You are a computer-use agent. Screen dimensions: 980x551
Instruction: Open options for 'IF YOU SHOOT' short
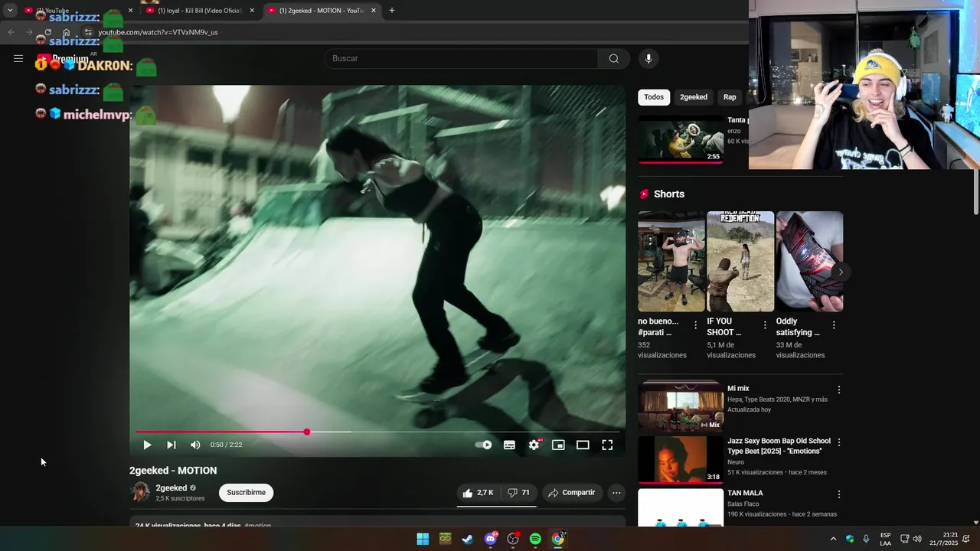pyautogui.click(x=765, y=325)
